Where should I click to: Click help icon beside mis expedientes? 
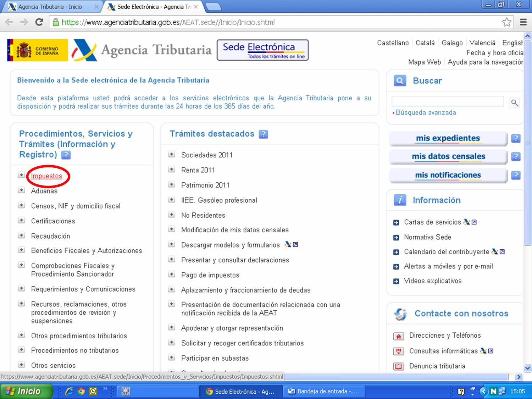click(x=516, y=138)
